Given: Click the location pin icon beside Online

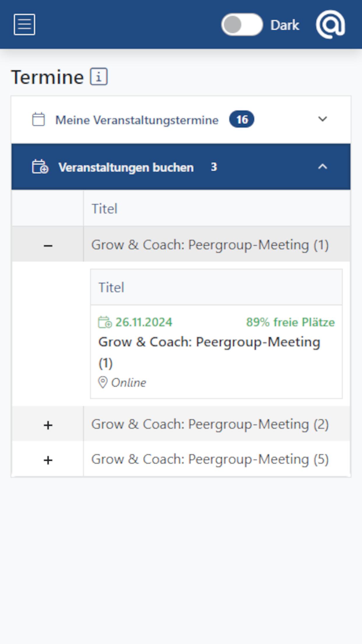Looking at the screenshot, I should pos(103,382).
